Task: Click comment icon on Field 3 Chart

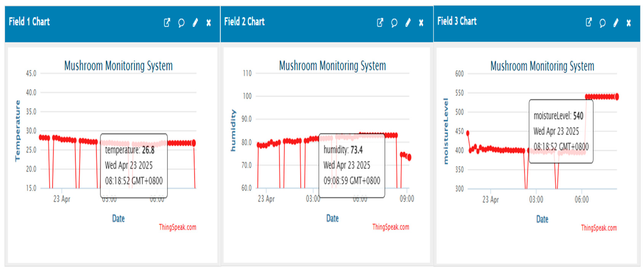Action: (x=602, y=23)
